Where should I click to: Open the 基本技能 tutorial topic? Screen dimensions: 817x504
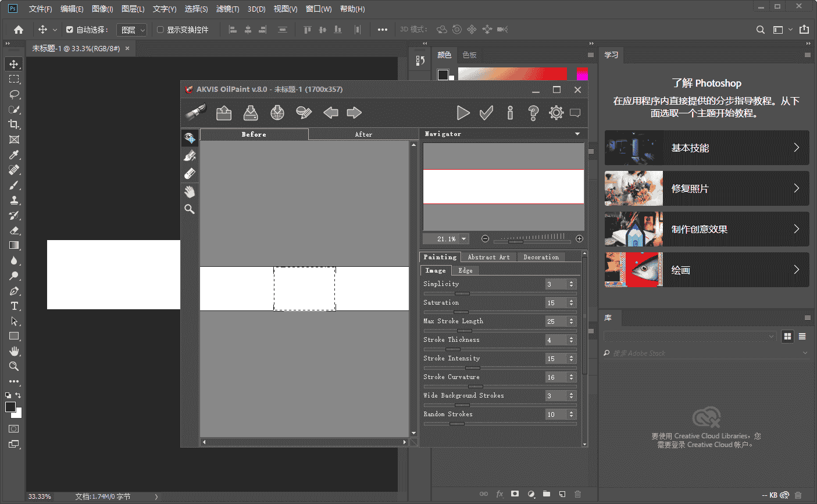pos(707,148)
